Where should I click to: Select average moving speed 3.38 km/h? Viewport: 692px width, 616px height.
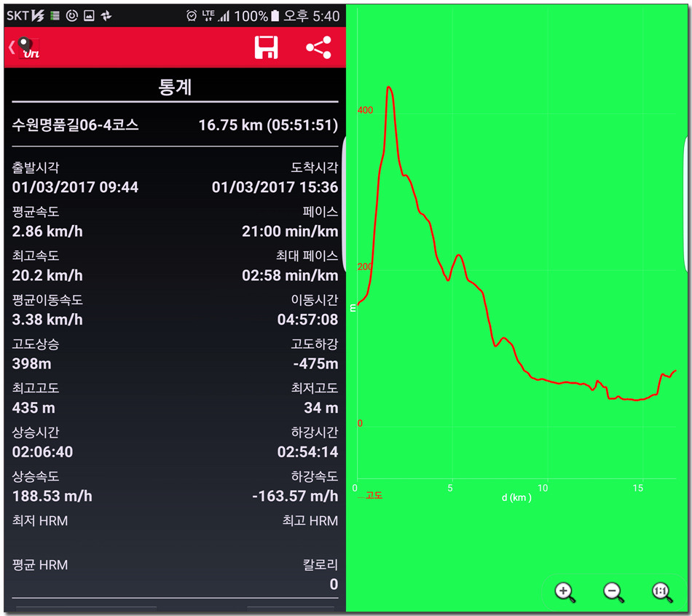[47, 320]
